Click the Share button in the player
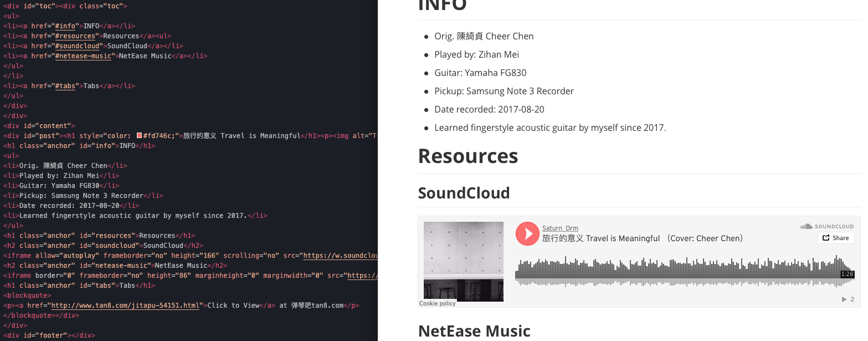Viewport: 868px width, 341px height. click(x=835, y=238)
